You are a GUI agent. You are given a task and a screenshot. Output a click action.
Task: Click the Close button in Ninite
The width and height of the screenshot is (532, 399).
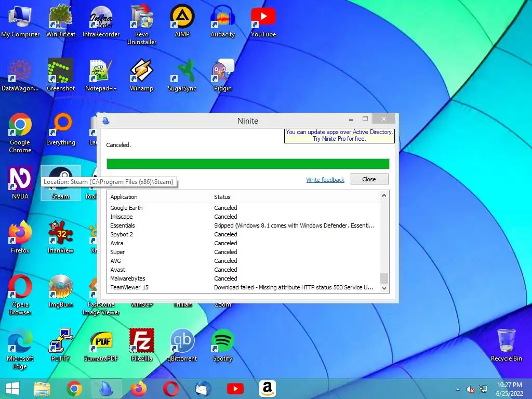click(369, 179)
